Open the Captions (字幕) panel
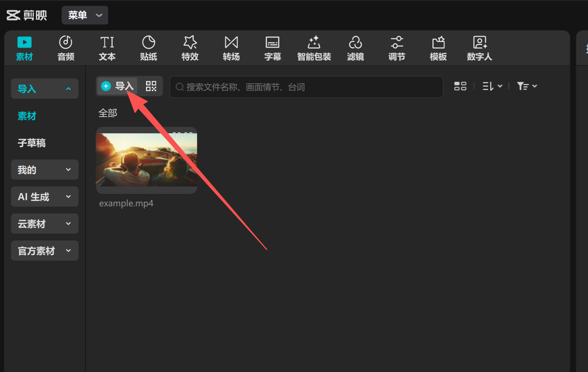Image resolution: width=588 pixels, height=372 pixels. (272, 48)
